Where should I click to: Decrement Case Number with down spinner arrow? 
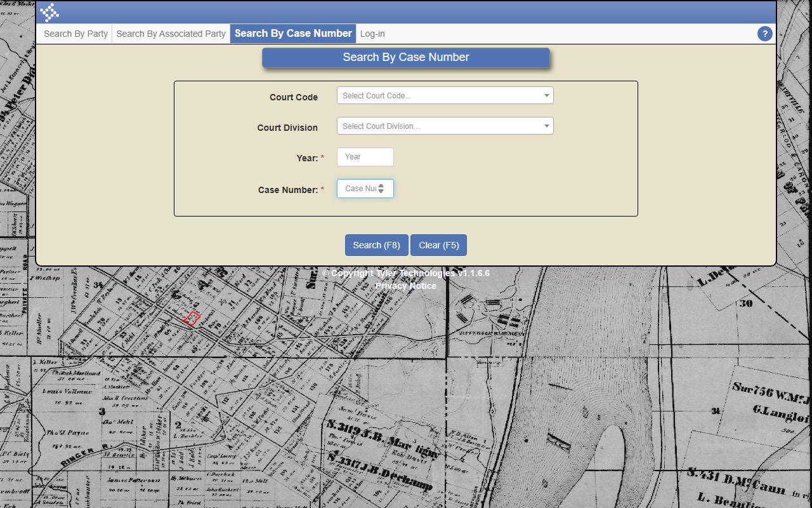[x=381, y=191]
